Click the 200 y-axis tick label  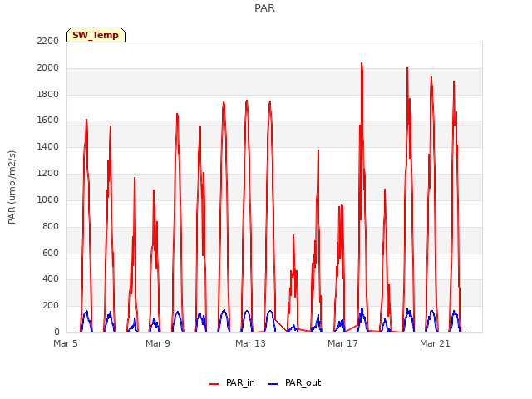pyautogui.click(x=51, y=306)
